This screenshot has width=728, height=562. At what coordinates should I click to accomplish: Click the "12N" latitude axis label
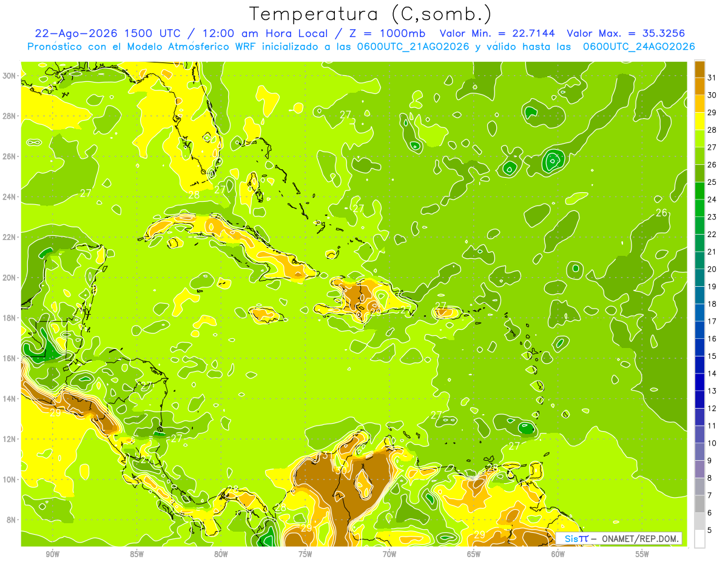[8, 439]
